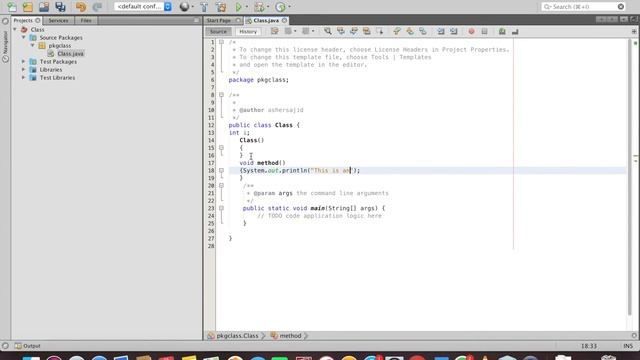The image size is (640, 360).
Task: Toggle bookmark on the current line
Action: coord(423,31)
